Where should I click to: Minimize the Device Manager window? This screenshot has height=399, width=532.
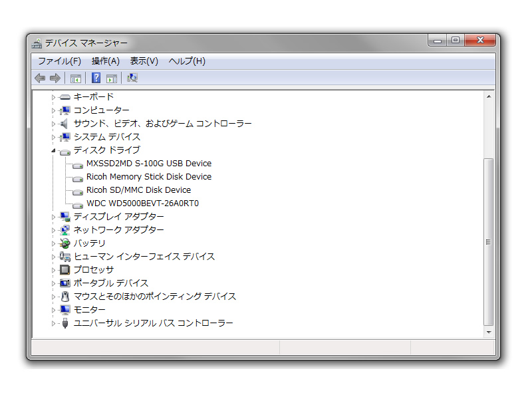coord(438,41)
